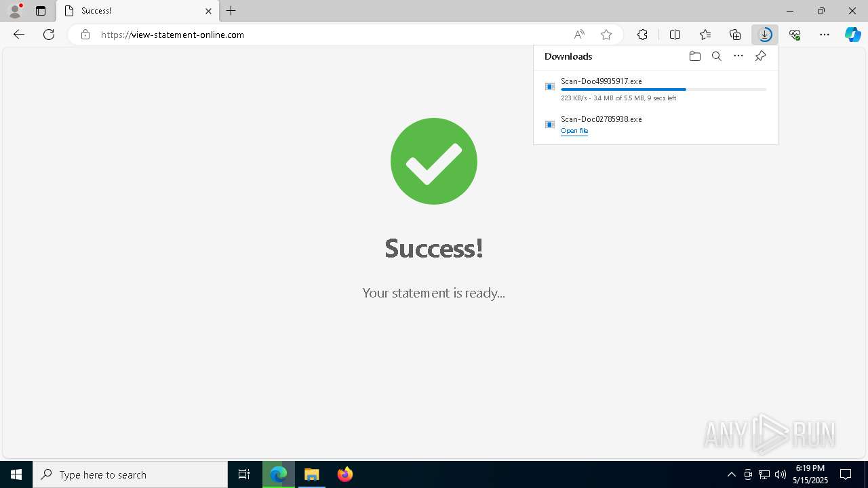Open Browser essentials icon
This screenshot has width=868, height=488.
point(795,35)
